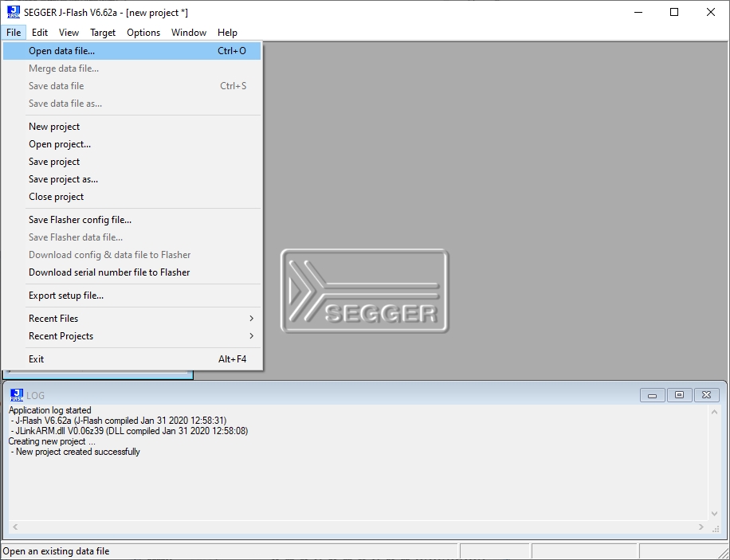Maximize the LOG panel
Viewport: 730px width, 560px height.
coord(679,395)
